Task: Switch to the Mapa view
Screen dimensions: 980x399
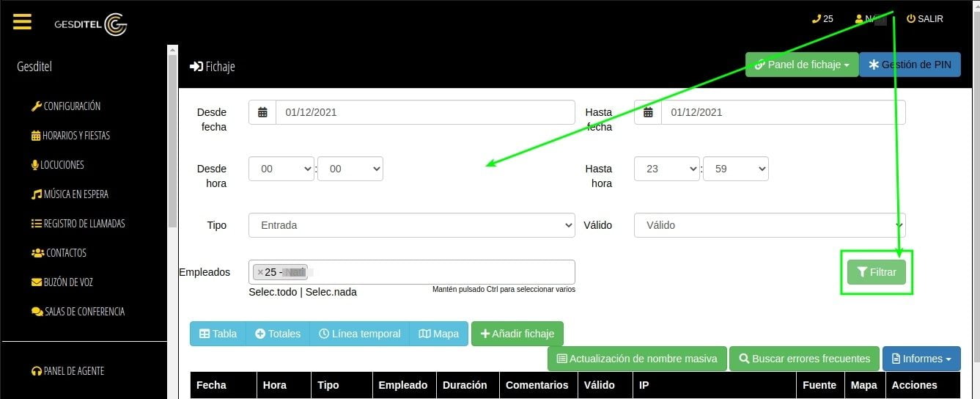Action: click(438, 334)
